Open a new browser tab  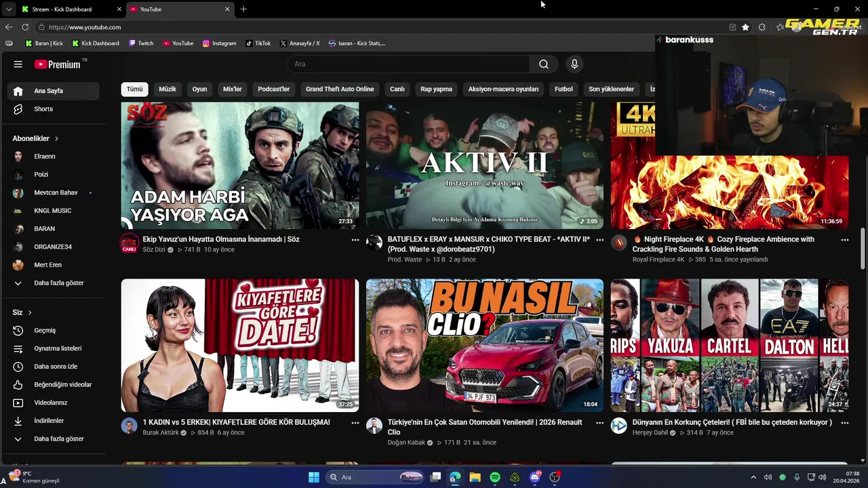[x=243, y=9]
